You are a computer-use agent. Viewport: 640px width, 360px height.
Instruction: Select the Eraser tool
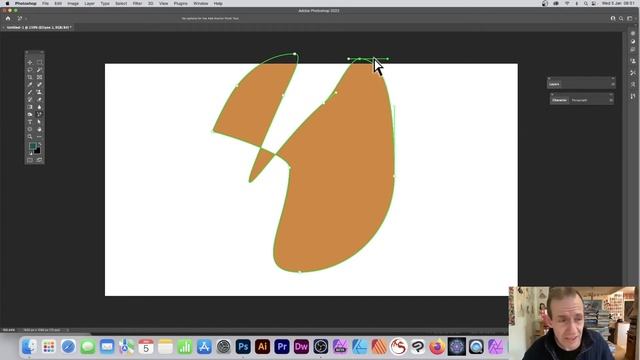[x=39, y=100]
